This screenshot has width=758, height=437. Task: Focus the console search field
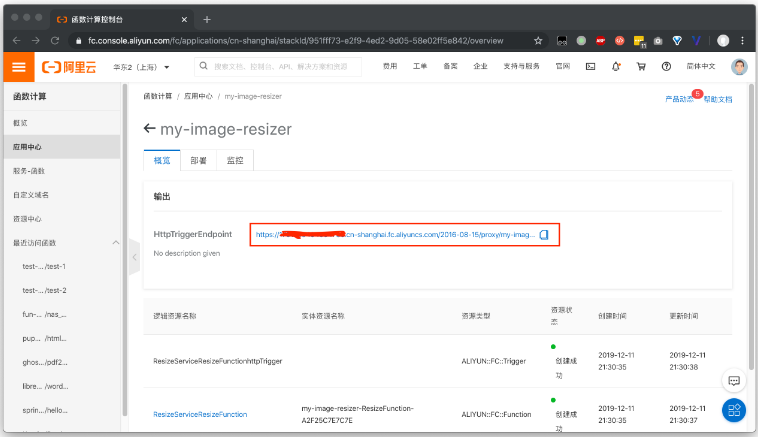[278, 66]
